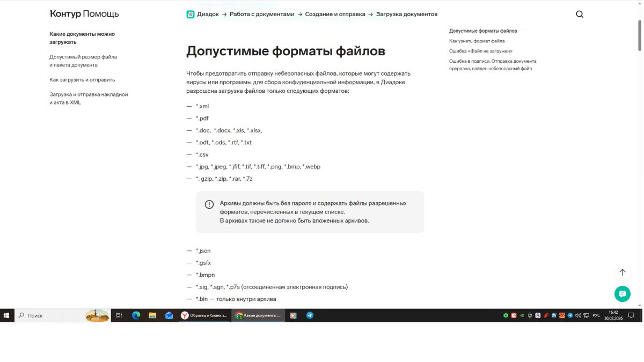Open File Explorer from the taskbar
Viewport: 644px width, 362px height.
click(x=152, y=315)
